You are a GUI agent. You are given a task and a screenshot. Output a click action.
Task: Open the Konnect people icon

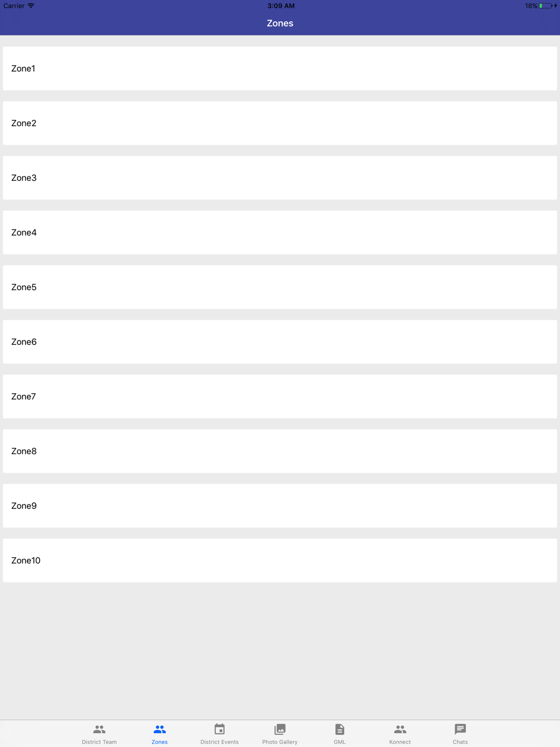click(400, 729)
